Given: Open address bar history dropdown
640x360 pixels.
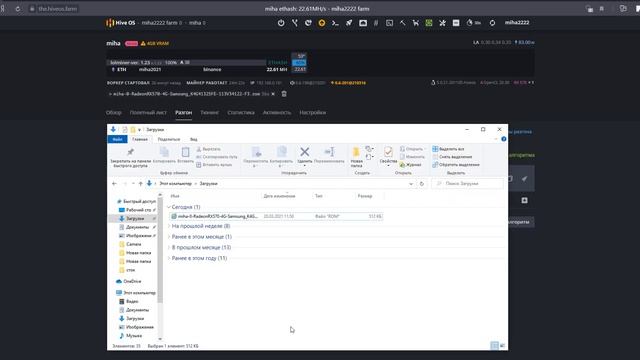Looking at the screenshot, I should pyautogui.click(x=411, y=184).
